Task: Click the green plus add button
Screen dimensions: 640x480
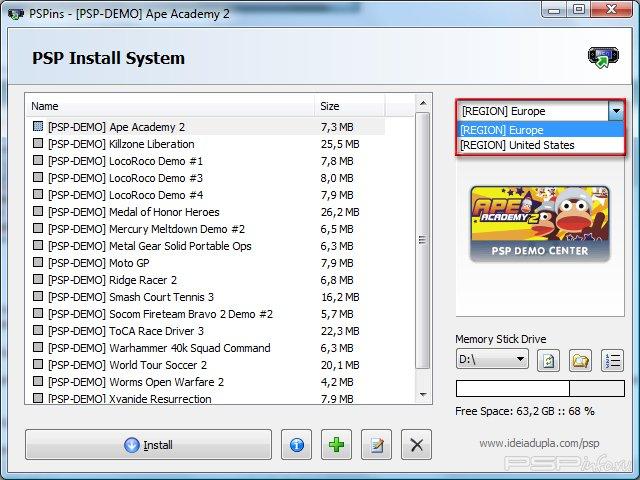Action: tap(336, 445)
